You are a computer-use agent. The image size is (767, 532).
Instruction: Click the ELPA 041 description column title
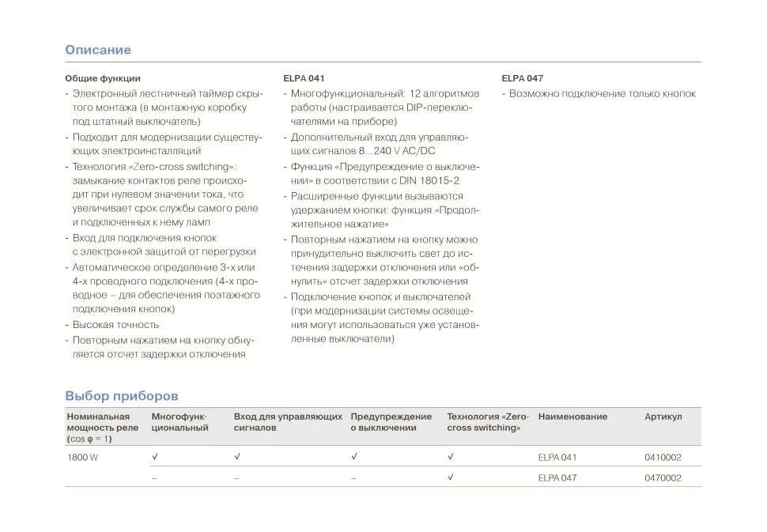(x=304, y=78)
